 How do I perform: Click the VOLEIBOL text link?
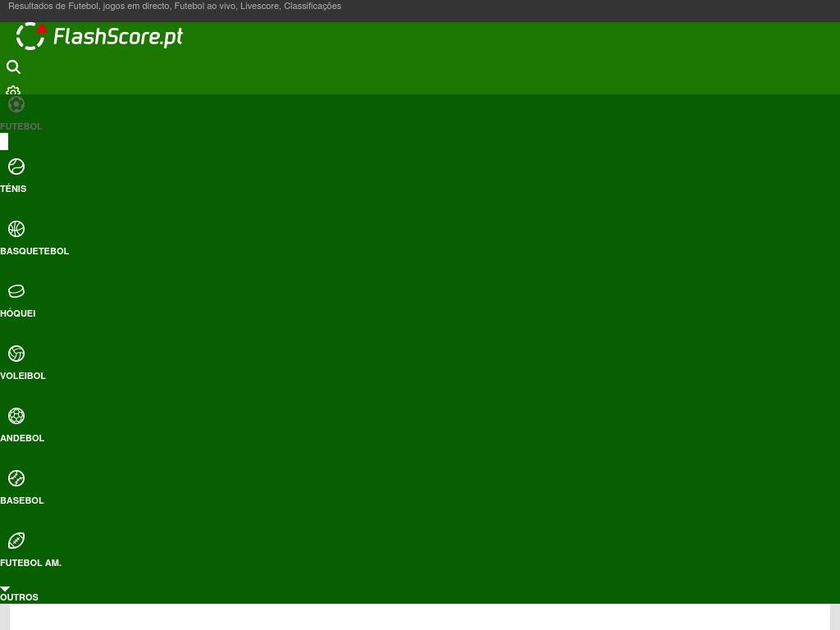pyautogui.click(x=23, y=376)
